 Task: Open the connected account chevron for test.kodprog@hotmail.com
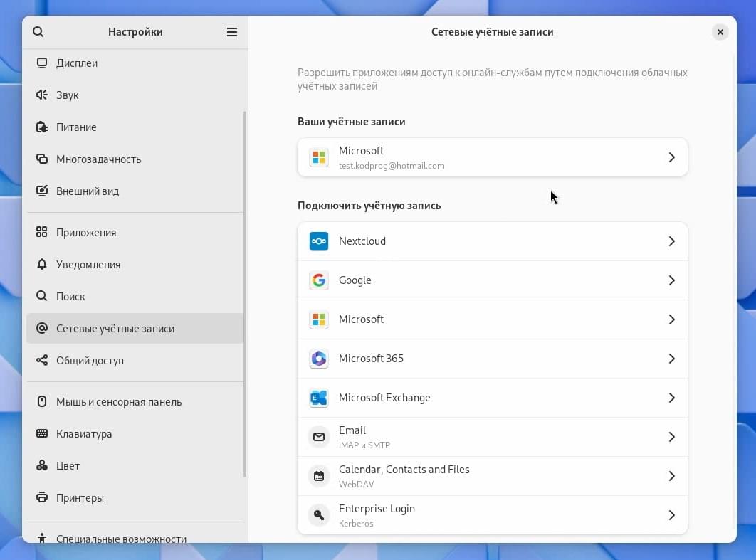point(671,157)
